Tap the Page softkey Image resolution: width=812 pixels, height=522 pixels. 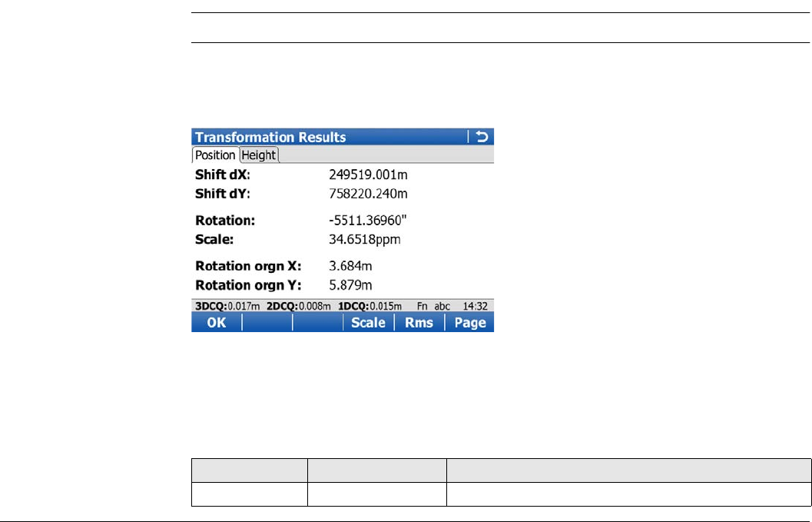pyautogui.click(x=469, y=322)
